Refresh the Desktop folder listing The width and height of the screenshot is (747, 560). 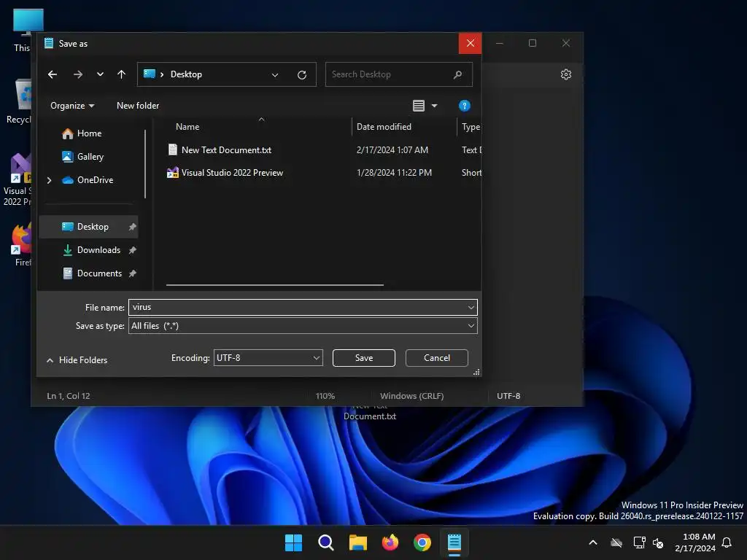pyautogui.click(x=301, y=75)
